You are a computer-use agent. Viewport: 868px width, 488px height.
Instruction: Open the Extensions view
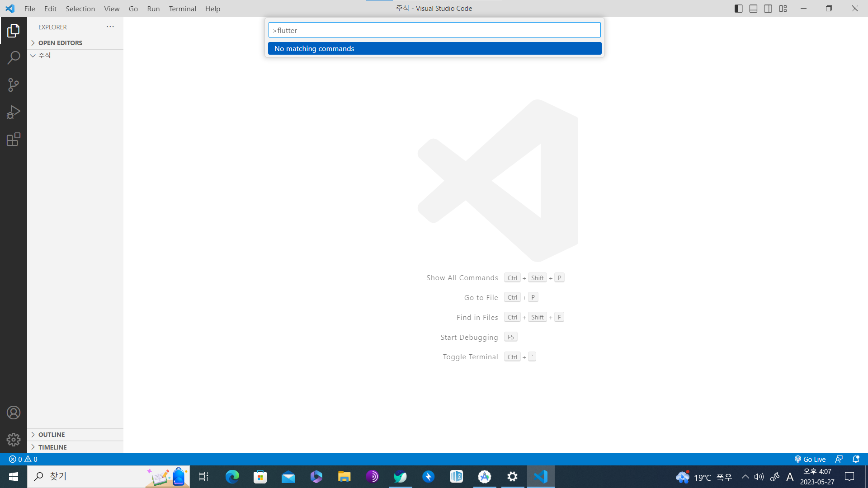pyautogui.click(x=14, y=139)
